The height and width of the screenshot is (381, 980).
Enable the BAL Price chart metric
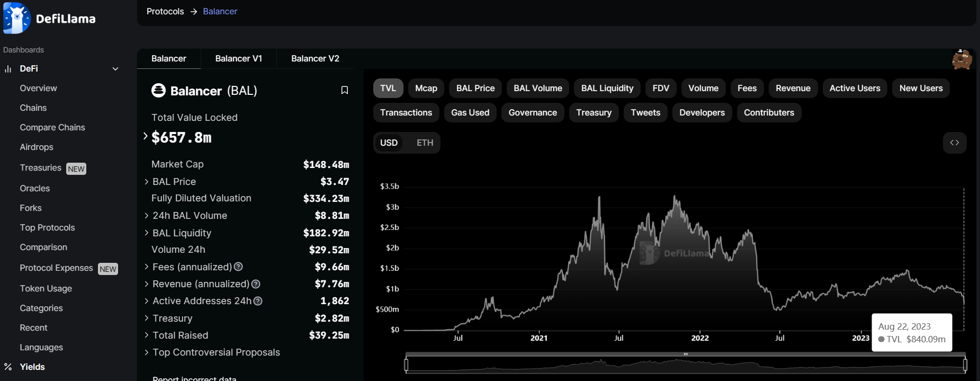click(475, 88)
